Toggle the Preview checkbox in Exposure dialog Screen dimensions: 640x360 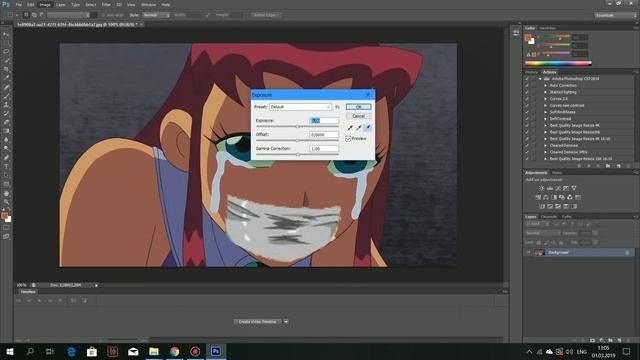click(348, 139)
